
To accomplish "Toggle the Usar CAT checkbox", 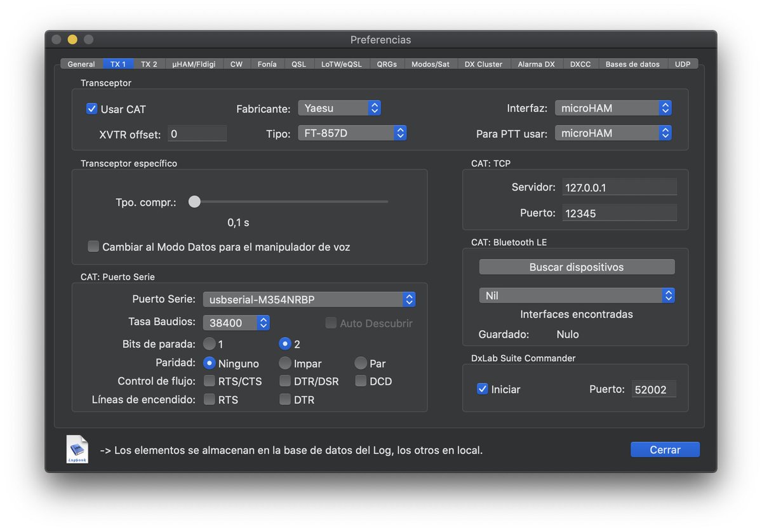I will pyautogui.click(x=92, y=109).
